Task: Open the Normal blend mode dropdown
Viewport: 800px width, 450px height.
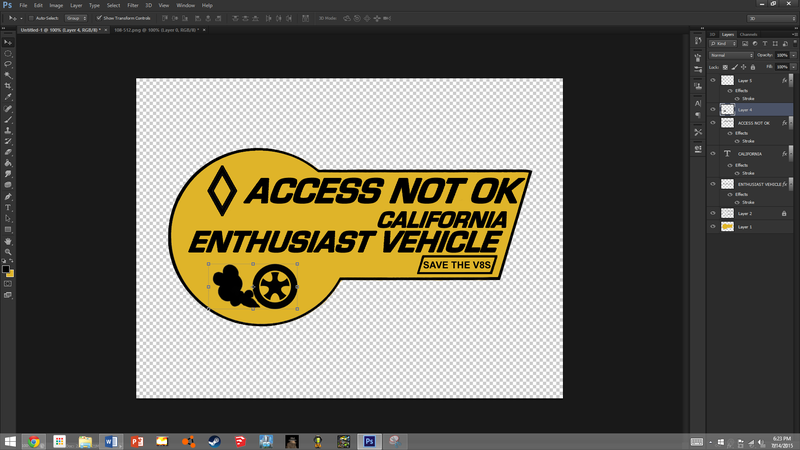Action: pos(731,55)
